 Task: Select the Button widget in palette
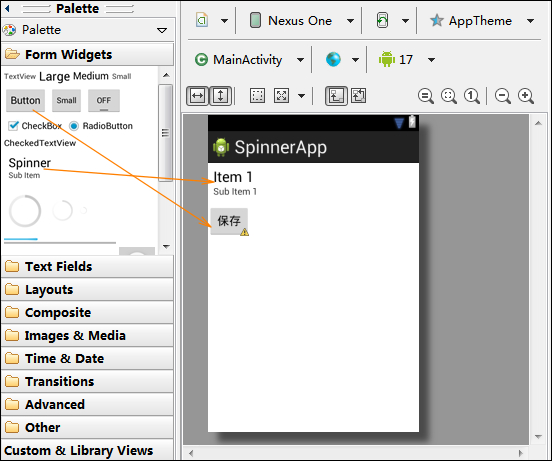pos(25,101)
